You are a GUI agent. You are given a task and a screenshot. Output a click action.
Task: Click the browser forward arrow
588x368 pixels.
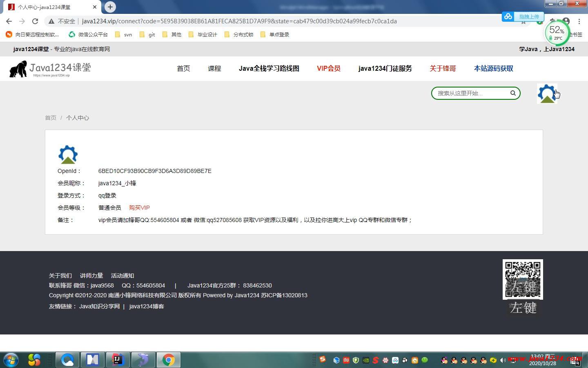point(22,21)
